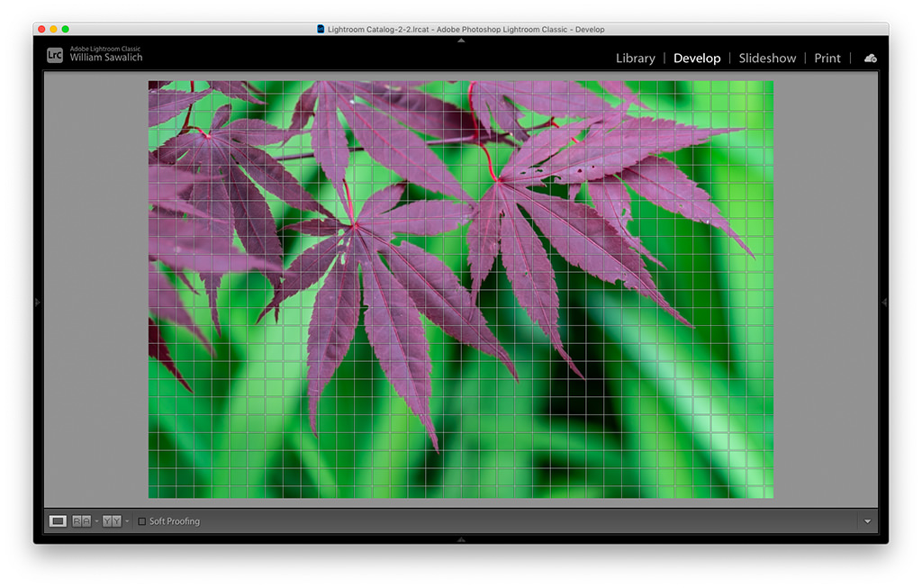Open the Before/After view options dropdown arrow
This screenshot has height=588, width=922.
(x=127, y=521)
